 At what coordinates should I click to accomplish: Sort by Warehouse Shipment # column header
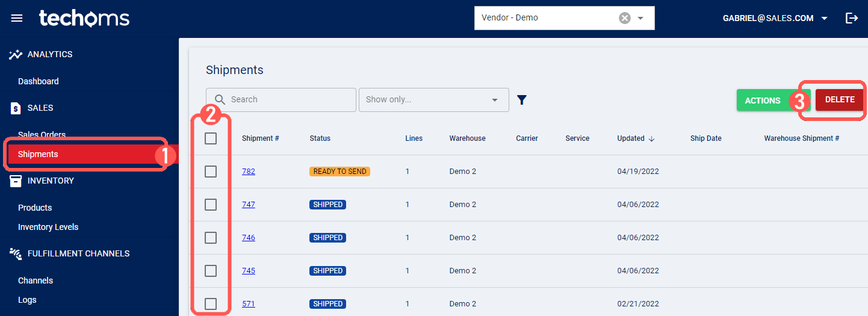click(x=802, y=138)
